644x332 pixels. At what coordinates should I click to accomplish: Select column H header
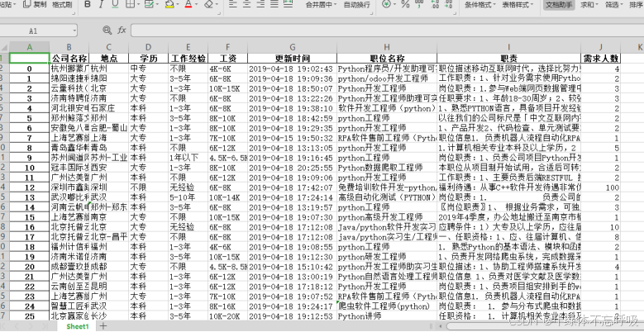pos(387,47)
